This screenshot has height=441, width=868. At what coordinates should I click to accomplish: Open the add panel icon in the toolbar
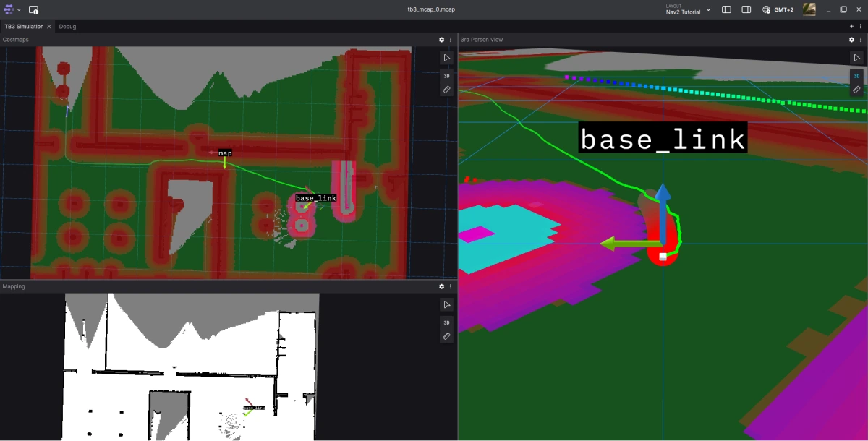32,9
